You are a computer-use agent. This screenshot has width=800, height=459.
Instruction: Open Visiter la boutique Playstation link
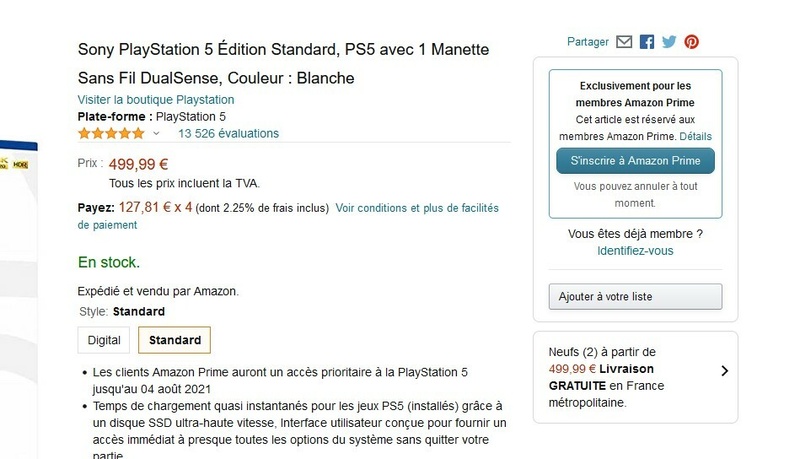156,100
